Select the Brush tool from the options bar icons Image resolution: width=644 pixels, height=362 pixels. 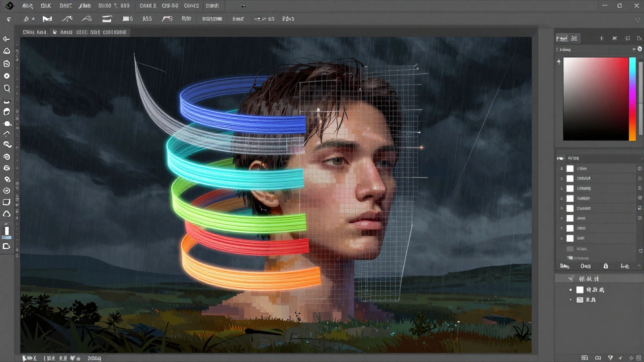47,19
